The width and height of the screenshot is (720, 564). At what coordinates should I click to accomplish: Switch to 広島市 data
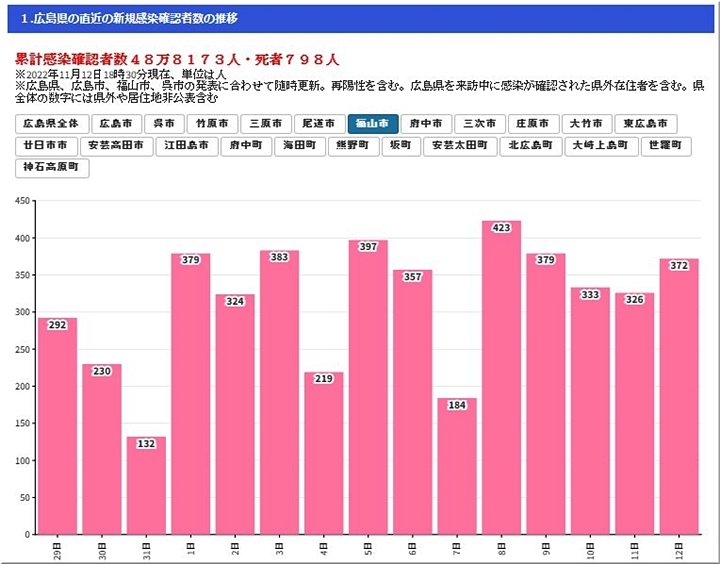117,124
